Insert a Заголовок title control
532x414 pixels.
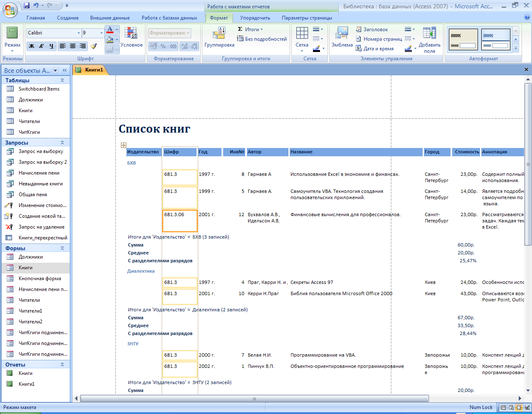click(372, 30)
